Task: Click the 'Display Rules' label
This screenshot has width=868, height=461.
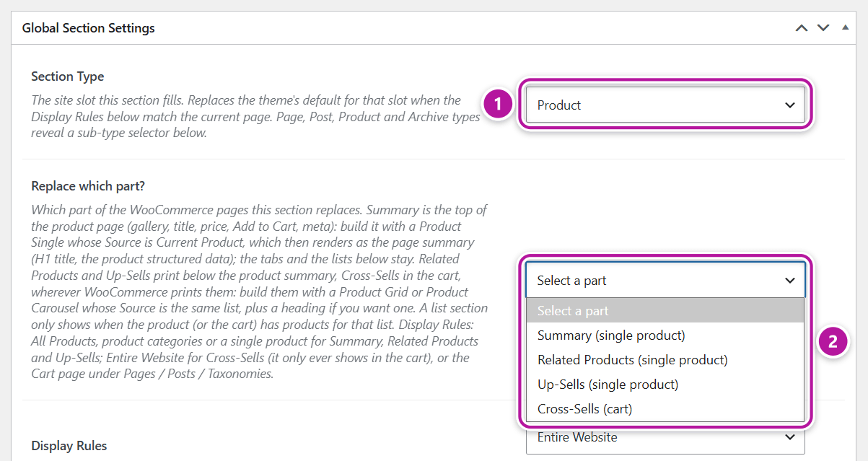Action: click(x=69, y=446)
